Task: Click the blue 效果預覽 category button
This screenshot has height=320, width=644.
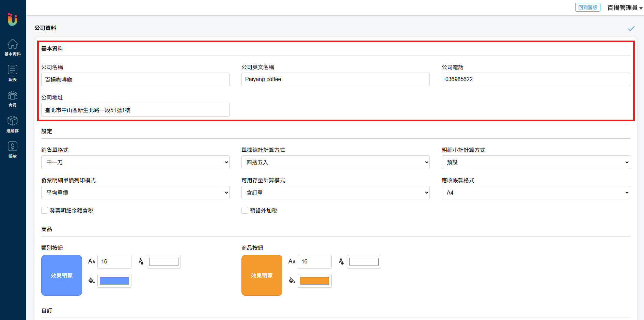Action: 62,275
